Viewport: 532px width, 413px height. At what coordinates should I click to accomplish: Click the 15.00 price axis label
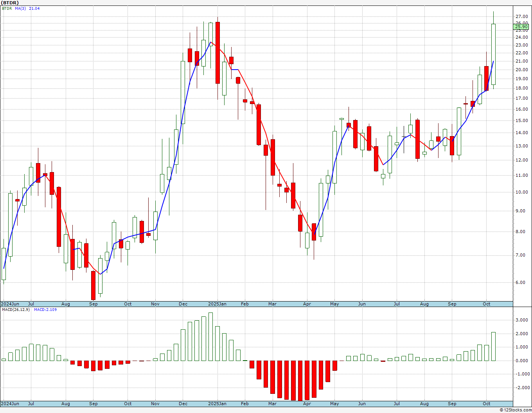click(521, 121)
